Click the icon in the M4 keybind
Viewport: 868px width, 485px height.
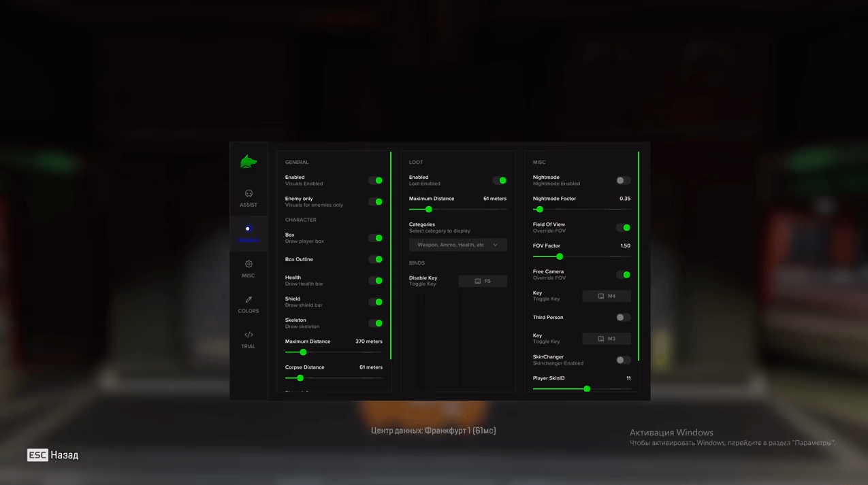[x=601, y=296]
